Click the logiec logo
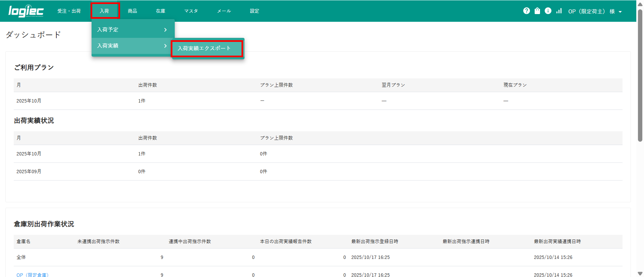This screenshot has height=277, width=644. (x=26, y=11)
